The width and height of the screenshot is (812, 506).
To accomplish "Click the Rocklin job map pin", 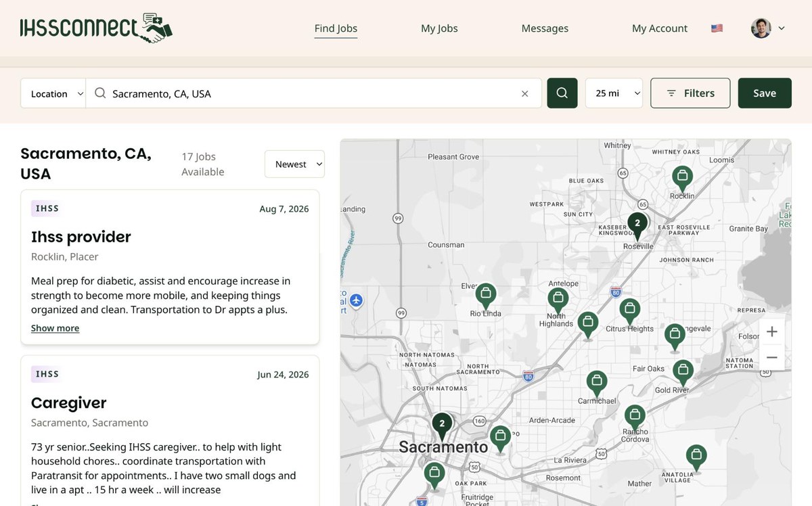I will [682, 179].
